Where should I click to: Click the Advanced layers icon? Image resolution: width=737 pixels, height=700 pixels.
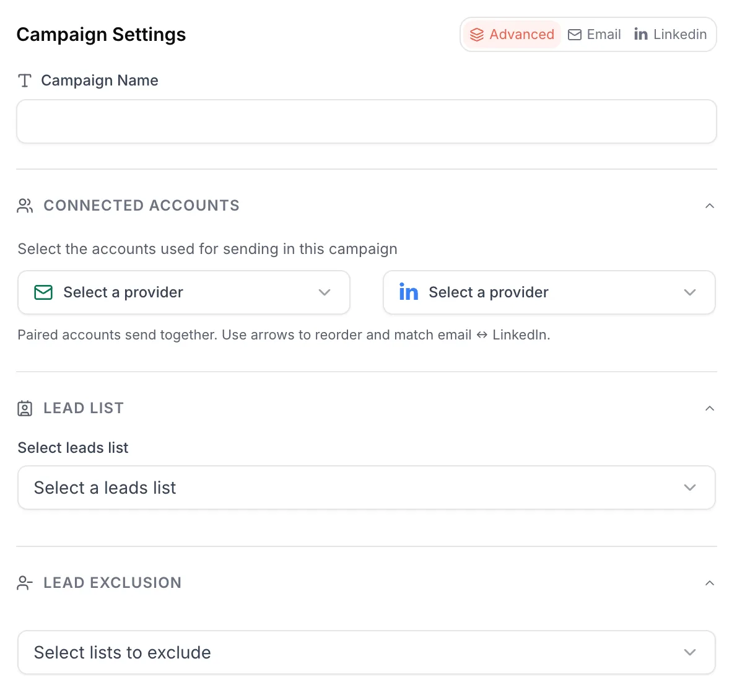pos(477,35)
